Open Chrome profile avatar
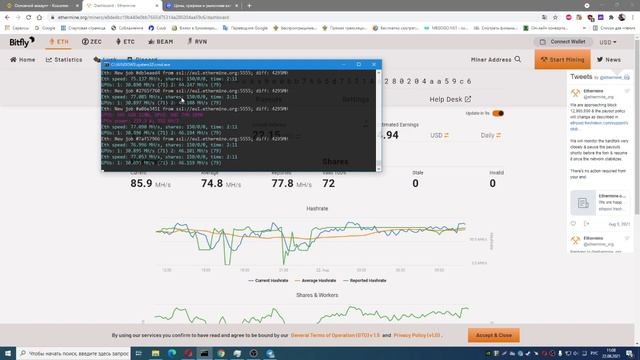640x360 pixels. pos(622,17)
